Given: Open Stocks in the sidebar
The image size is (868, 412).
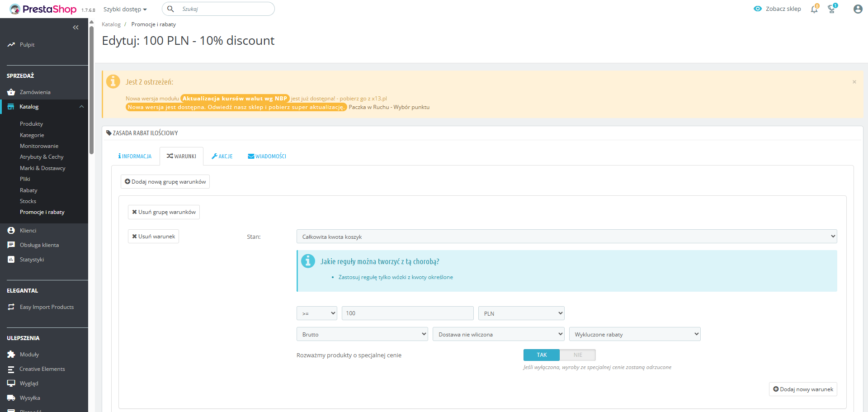Looking at the screenshot, I should (x=28, y=201).
